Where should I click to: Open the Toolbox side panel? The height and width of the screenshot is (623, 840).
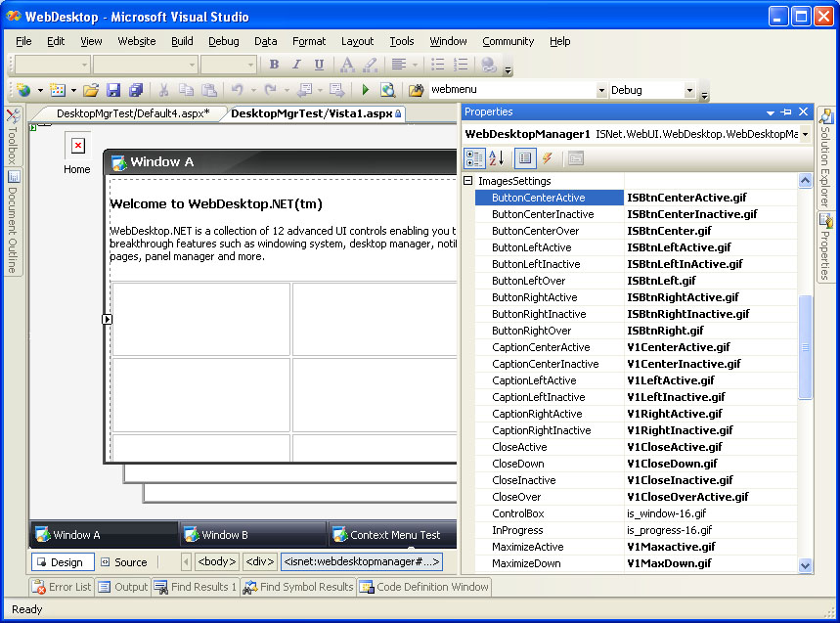click(13, 137)
